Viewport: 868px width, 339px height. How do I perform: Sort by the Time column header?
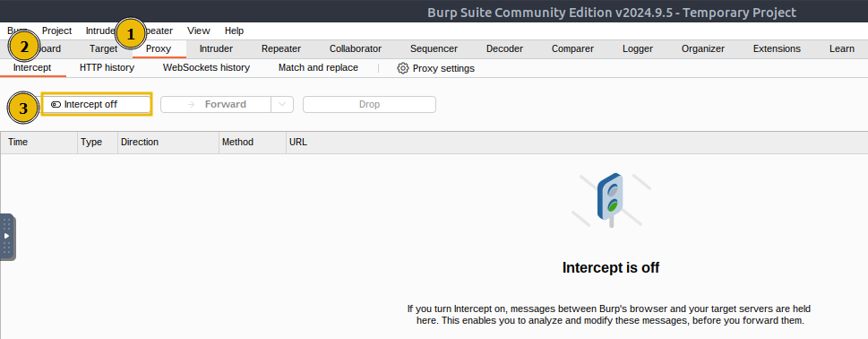39,143
